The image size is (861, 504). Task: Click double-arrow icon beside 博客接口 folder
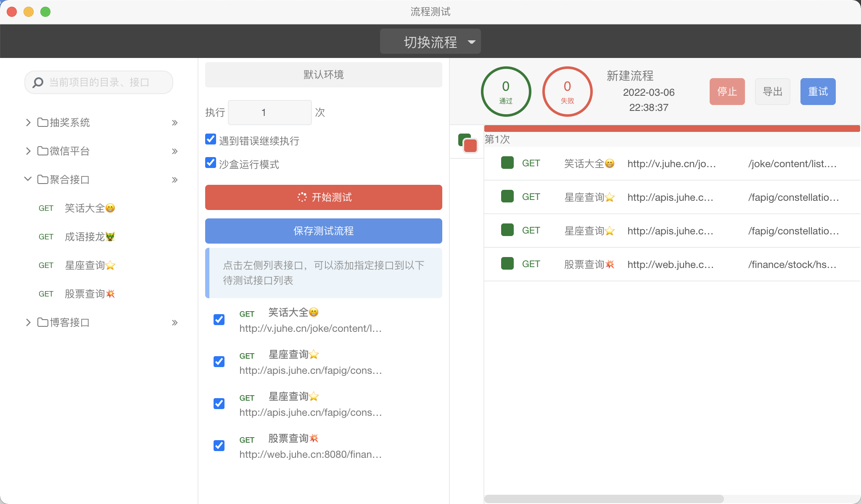tap(175, 323)
